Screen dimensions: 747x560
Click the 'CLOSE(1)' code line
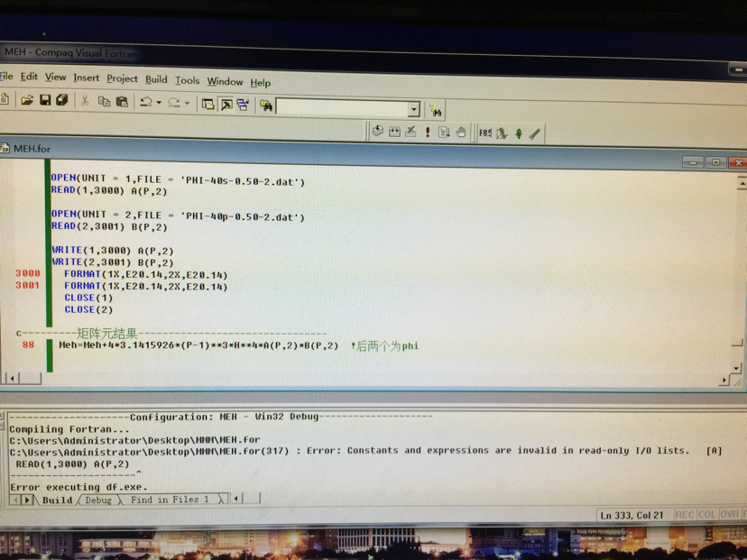coord(88,298)
